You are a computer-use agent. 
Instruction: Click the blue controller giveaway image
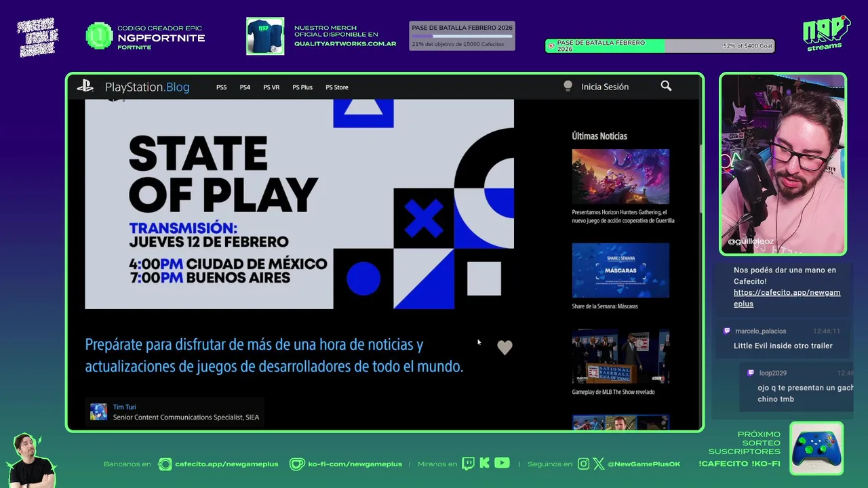[x=816, y=448]
